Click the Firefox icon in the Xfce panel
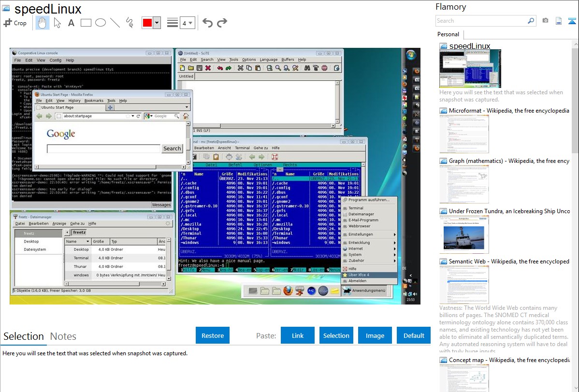 click(x=288, y=291)
